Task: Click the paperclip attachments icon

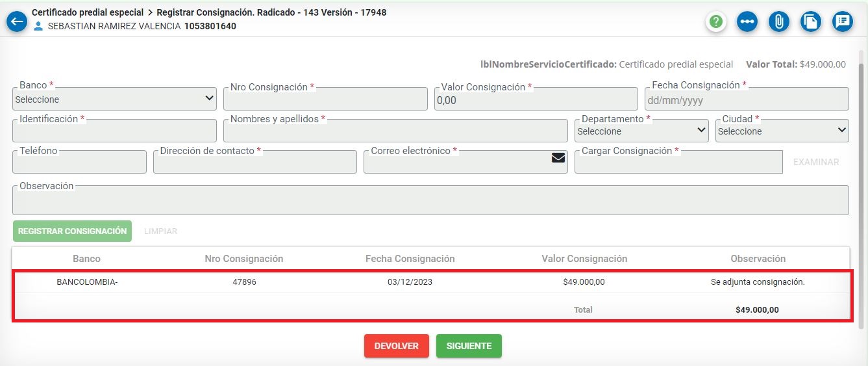Action: 778,21
